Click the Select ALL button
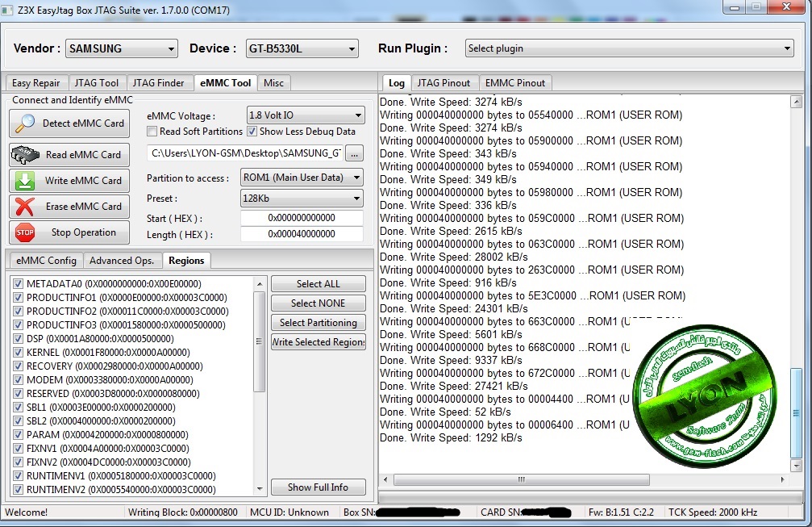The image size is (812, 527). 318,284
